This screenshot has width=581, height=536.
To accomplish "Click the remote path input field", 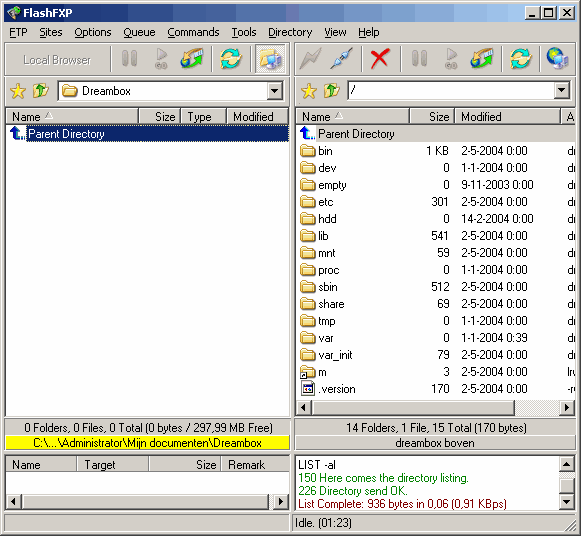I will (451, 90).
